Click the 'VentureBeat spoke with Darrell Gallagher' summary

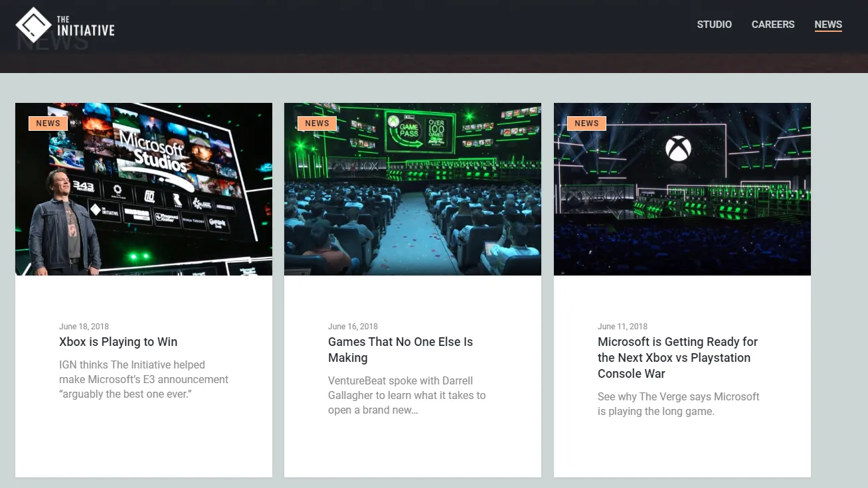click(407, 396)
